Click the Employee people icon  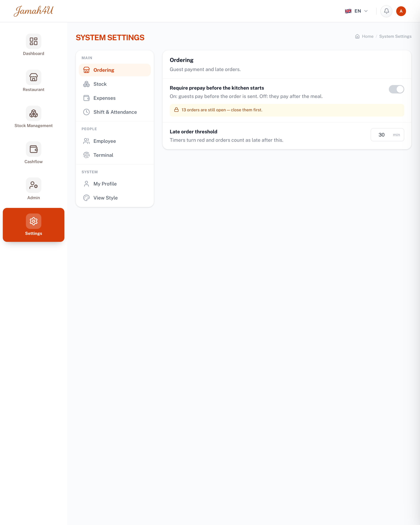tap(86, 141)
